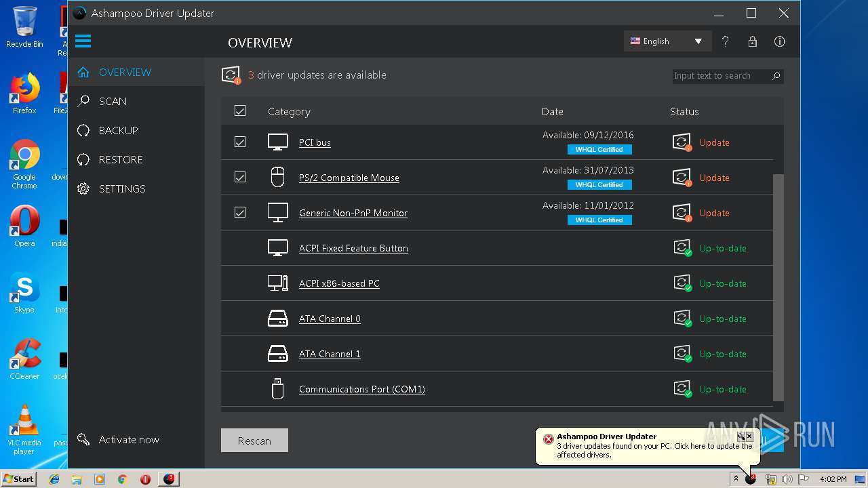Uncheck the PS/2 Compatible Mouse checkbox
The height and width of the screenshot is (488, 868).
(x=240, y=177)
